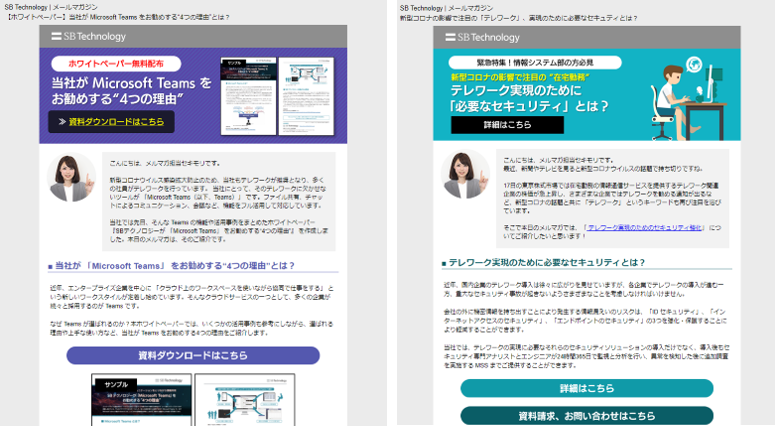Click SB Technology logo in left email header
Image resolution: width=775 pixels, height=426 pixels.
pos(88,37)
